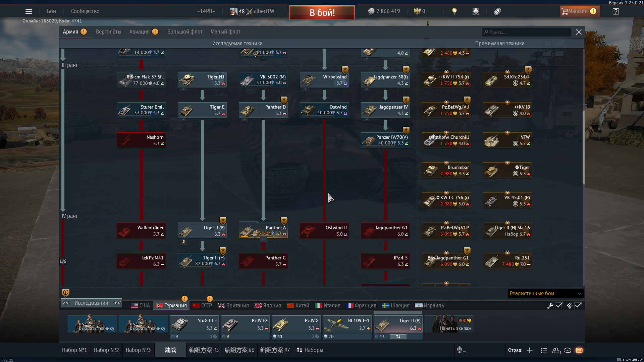Expand folder under Tiger H1 card
The height and width of the screenshot is (362, 644).
pyautogui.click(x=183, y=89)
